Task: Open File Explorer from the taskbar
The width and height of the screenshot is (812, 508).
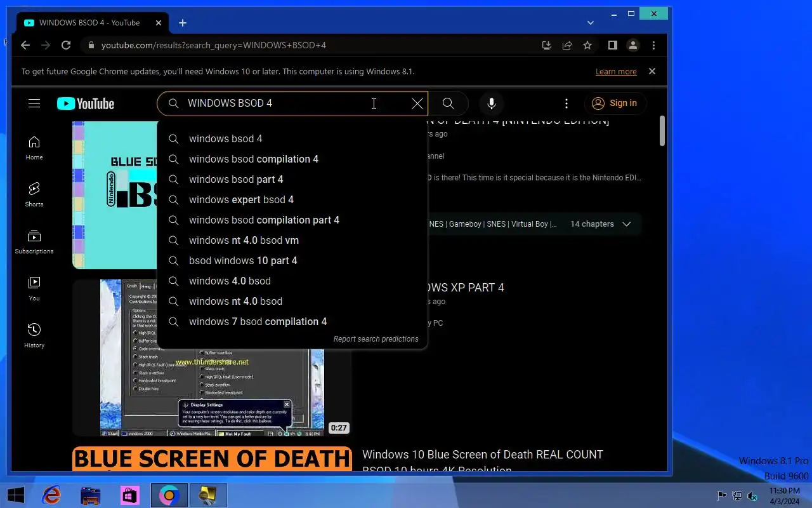Action: 91,495
